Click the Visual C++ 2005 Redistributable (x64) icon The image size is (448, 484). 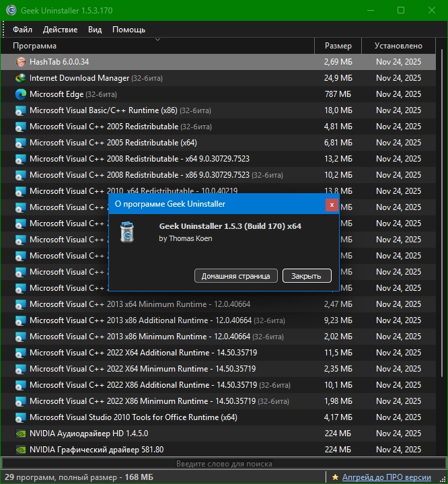click(21, 143)
